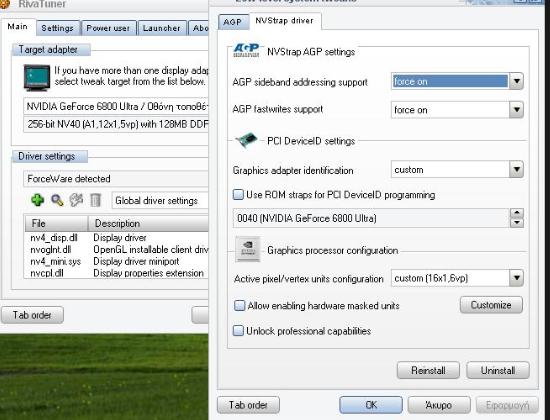
Task: Select nv4_disp.dll row
Action: coord(117,238)
